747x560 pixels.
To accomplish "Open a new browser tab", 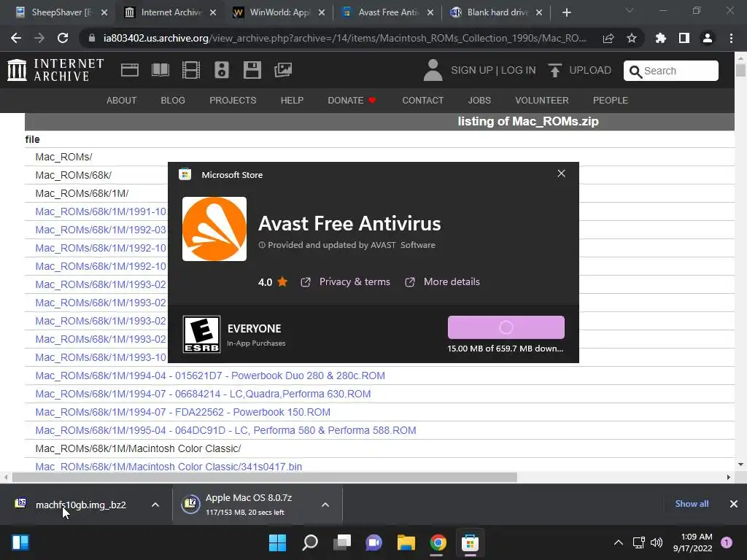I will coord(566,12).
